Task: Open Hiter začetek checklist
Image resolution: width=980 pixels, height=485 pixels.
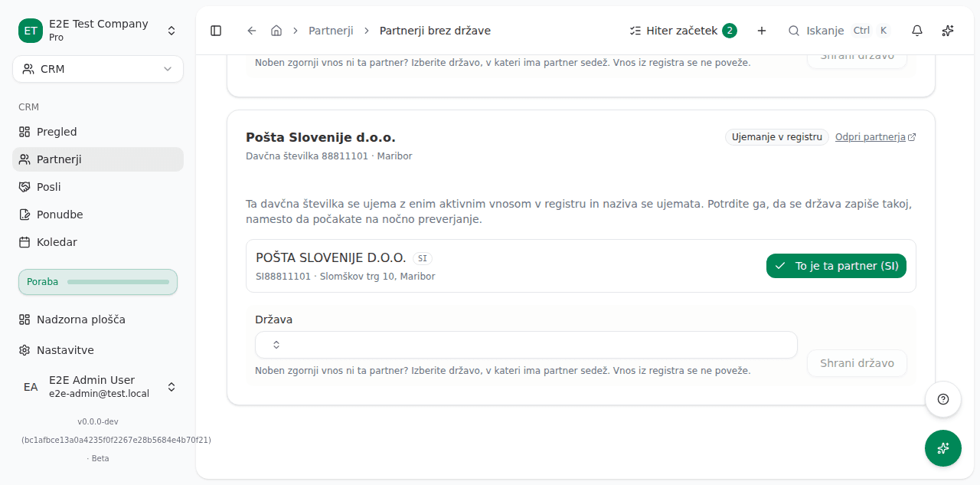Action: [683, 31]
